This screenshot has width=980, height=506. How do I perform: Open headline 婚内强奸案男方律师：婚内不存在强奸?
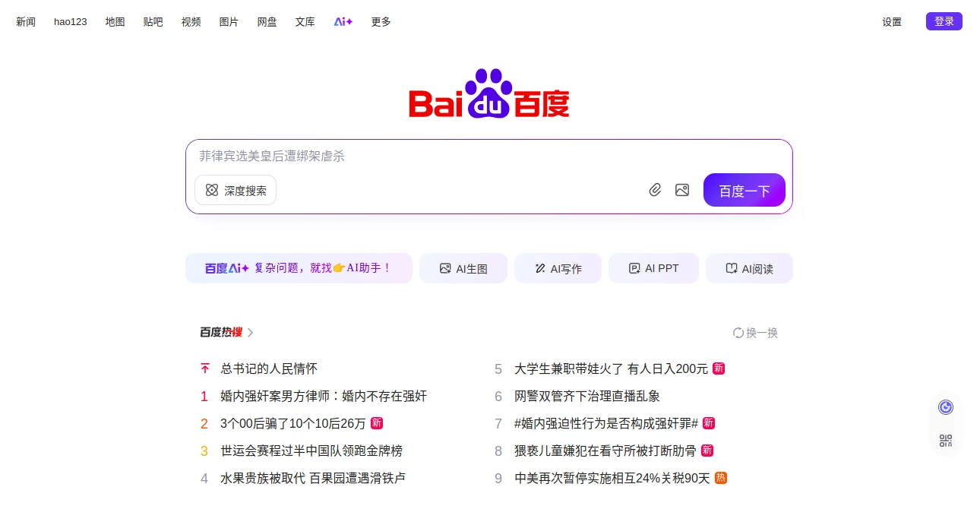pyautogui.click(x=324, y=396)
